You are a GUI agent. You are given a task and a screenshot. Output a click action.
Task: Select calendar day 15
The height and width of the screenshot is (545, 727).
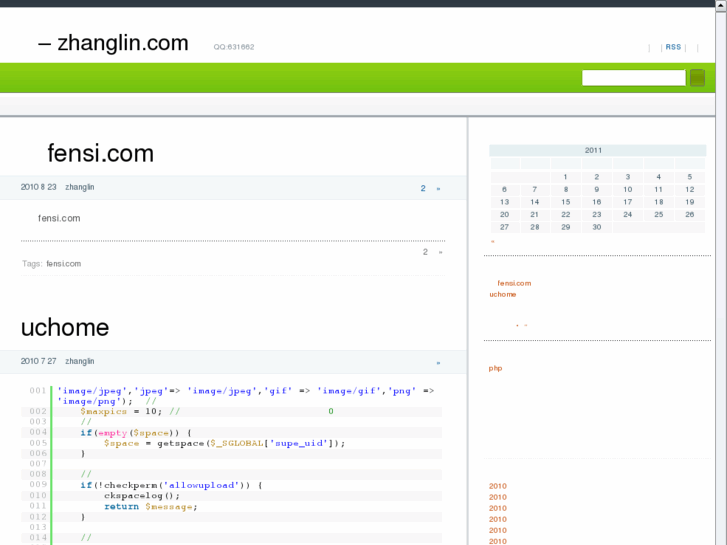tap(566, 202)
